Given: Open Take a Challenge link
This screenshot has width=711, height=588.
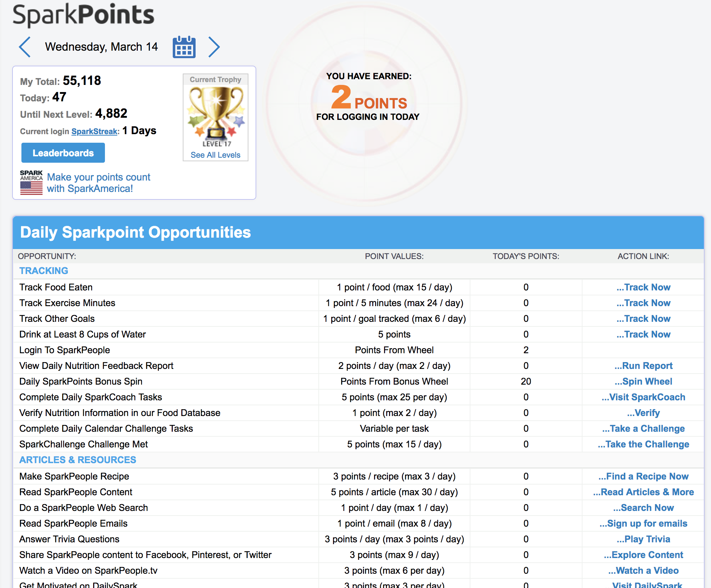Looking at the screenshot, I should pos(643,429).
